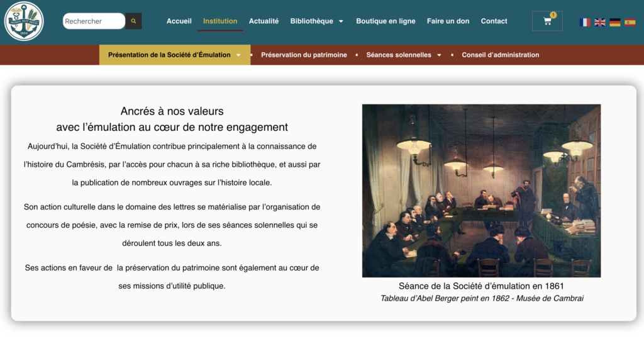Screen dimensions: 644x339
Task: Visit Boutique en ligne
Action: (x=386, y=21)
